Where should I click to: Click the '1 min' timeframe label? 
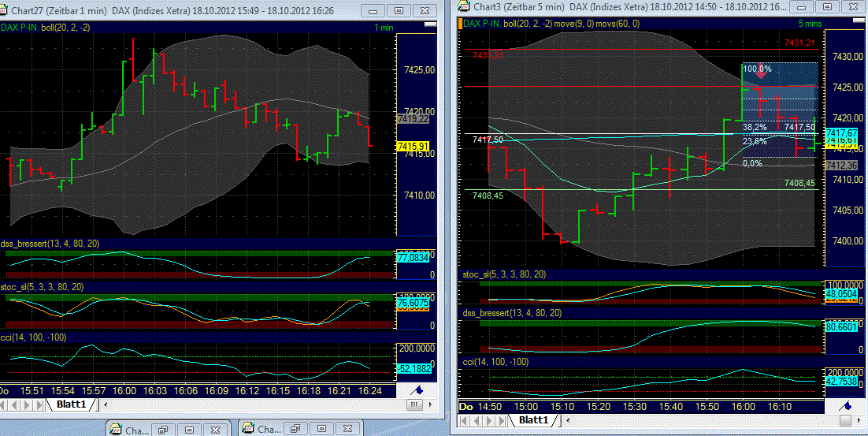pyautogui.click(x=384, y=28)
